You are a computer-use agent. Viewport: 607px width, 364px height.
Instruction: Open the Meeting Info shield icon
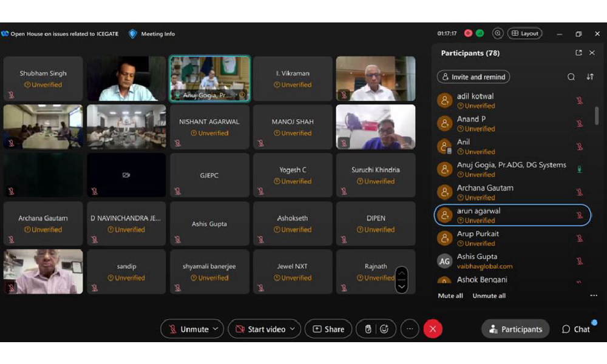(133, 34)
